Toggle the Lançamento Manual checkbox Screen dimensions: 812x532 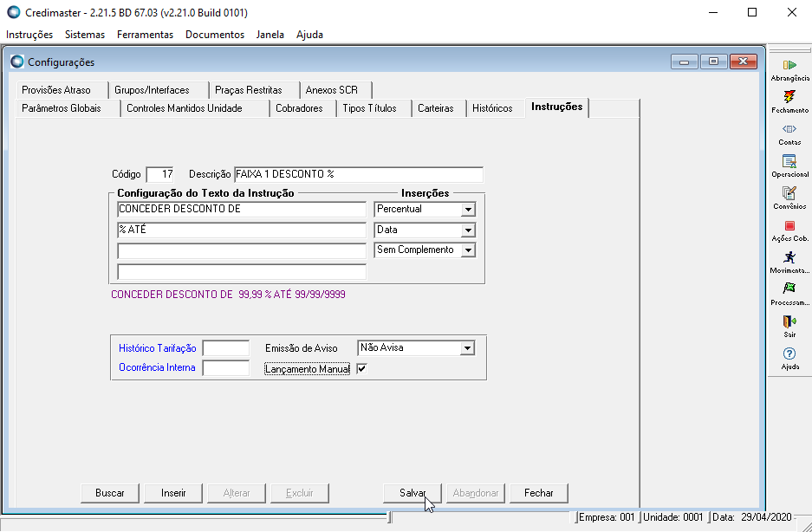pos(362,369)
